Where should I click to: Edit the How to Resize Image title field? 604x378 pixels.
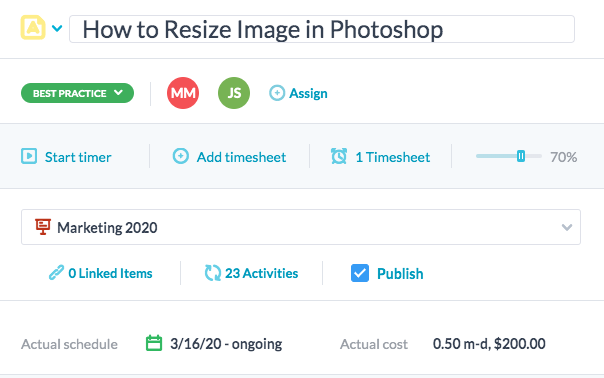(x=322, y=29)
